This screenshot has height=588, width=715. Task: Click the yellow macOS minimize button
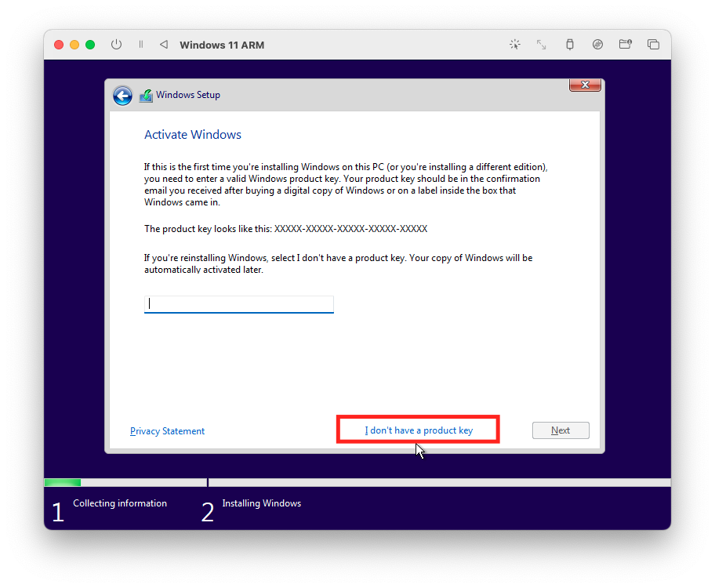coord(74,45)
